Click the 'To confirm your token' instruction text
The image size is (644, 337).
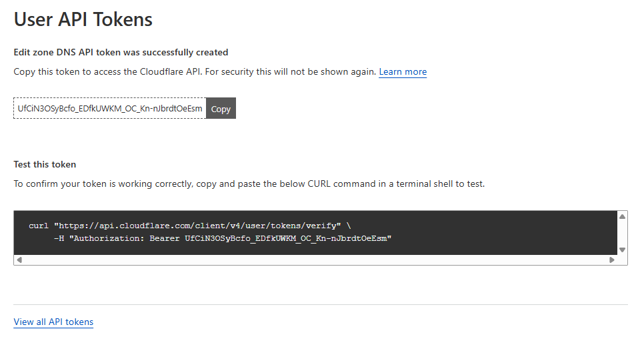point(249,184)
